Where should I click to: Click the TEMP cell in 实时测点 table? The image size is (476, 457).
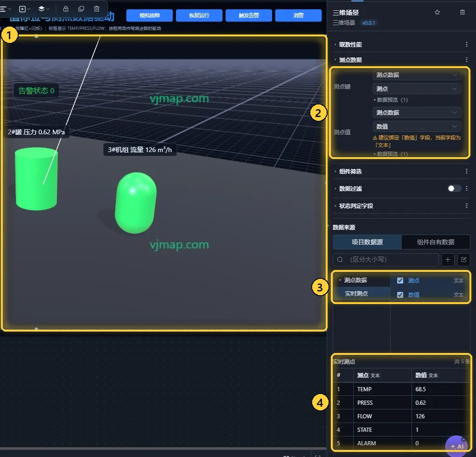coord(382,389)
